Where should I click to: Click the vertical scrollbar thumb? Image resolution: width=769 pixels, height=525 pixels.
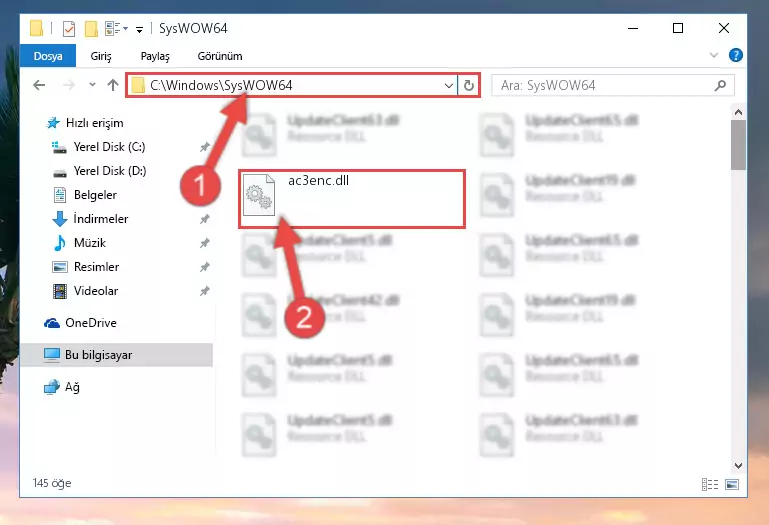(738, 145)
